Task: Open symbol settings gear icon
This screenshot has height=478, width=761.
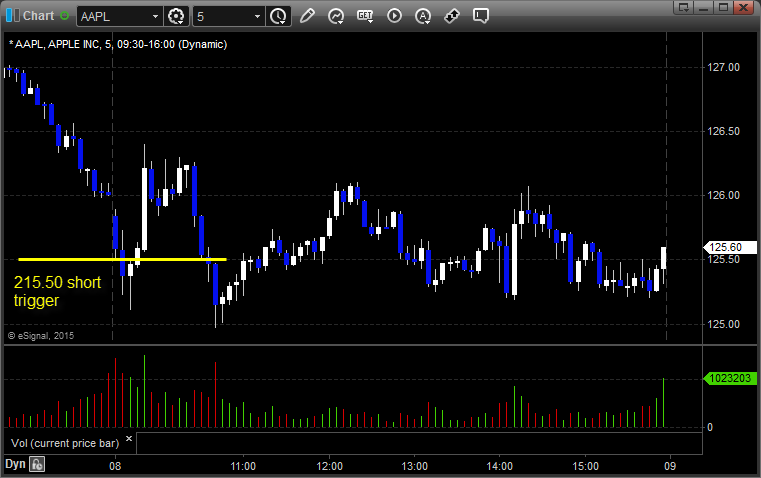Action: (176, 16)
